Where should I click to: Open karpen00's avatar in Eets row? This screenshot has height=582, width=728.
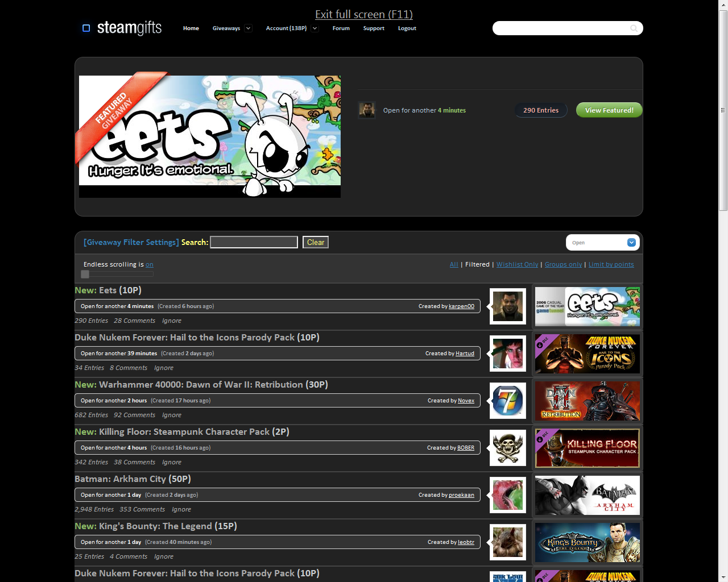(508, 306)
